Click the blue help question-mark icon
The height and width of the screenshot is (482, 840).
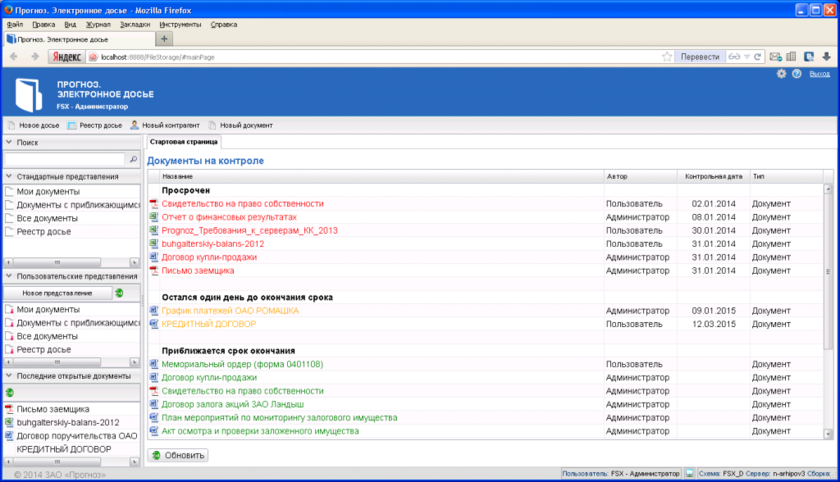(x=797, y=74)
